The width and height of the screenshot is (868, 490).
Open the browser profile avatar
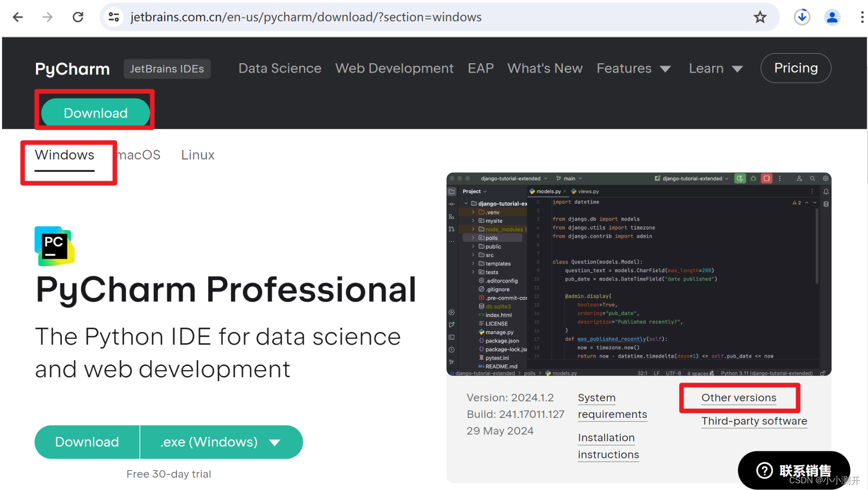point(832,17)
